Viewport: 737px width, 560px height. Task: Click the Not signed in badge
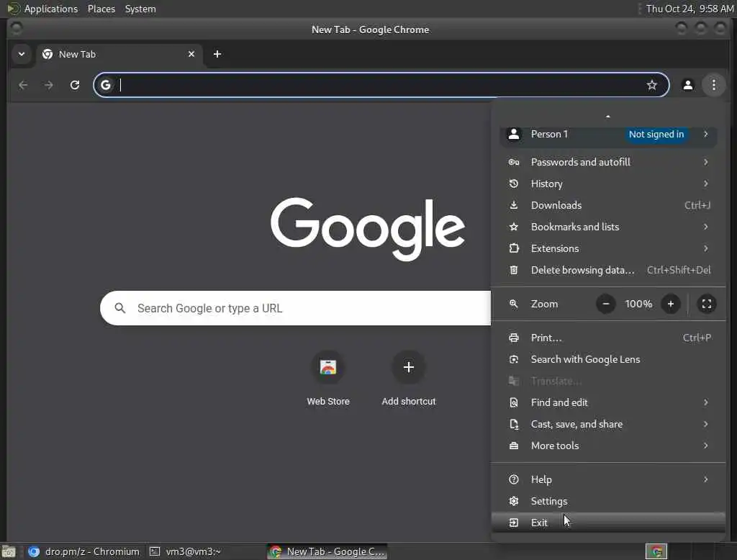coord(656,134)
